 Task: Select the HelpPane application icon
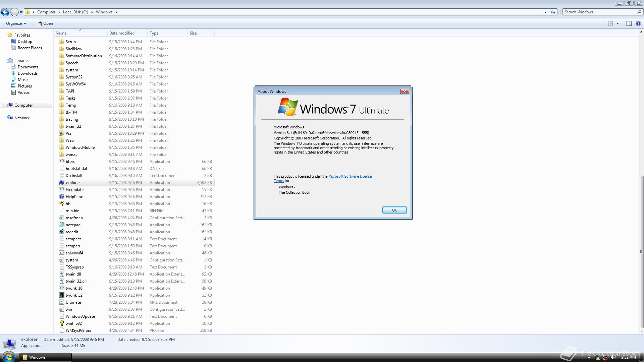pyautogui.click(x=61, y=197)
